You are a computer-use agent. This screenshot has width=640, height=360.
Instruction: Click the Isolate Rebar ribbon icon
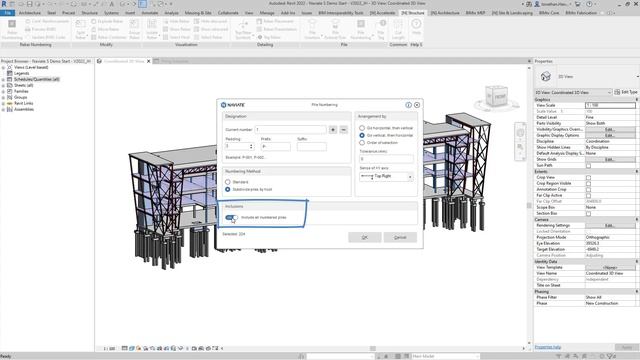coord(152,25)
